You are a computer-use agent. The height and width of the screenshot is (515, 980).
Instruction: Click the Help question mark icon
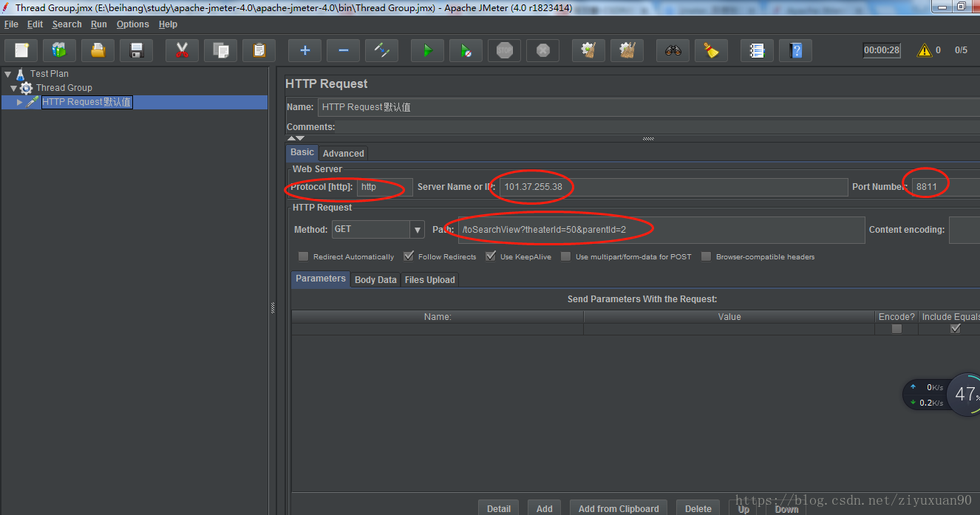tap(795, 50)
